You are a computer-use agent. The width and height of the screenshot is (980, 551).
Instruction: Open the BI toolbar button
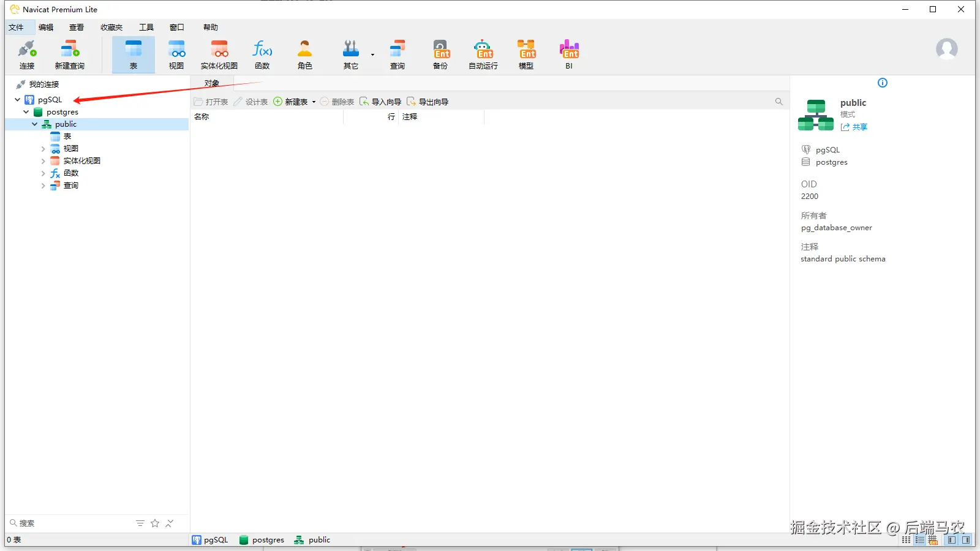(x=569, y=54)
